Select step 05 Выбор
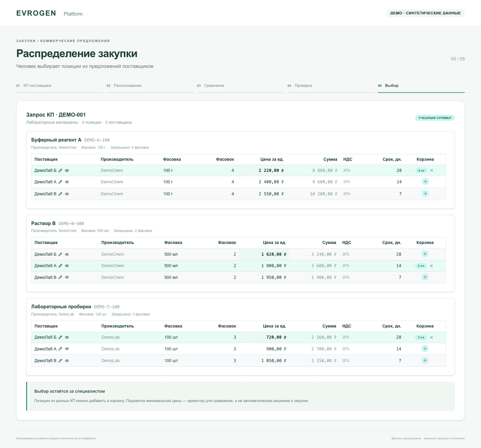 pos(421,86)
